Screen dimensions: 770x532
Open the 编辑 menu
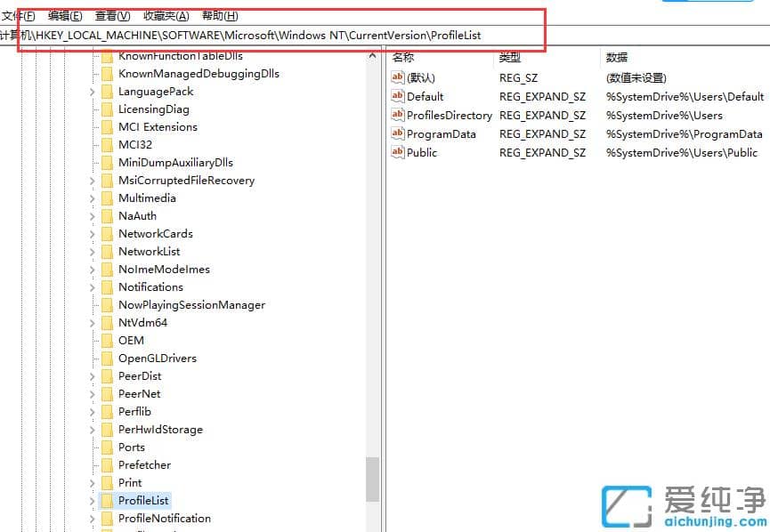(x=62, y=15)
